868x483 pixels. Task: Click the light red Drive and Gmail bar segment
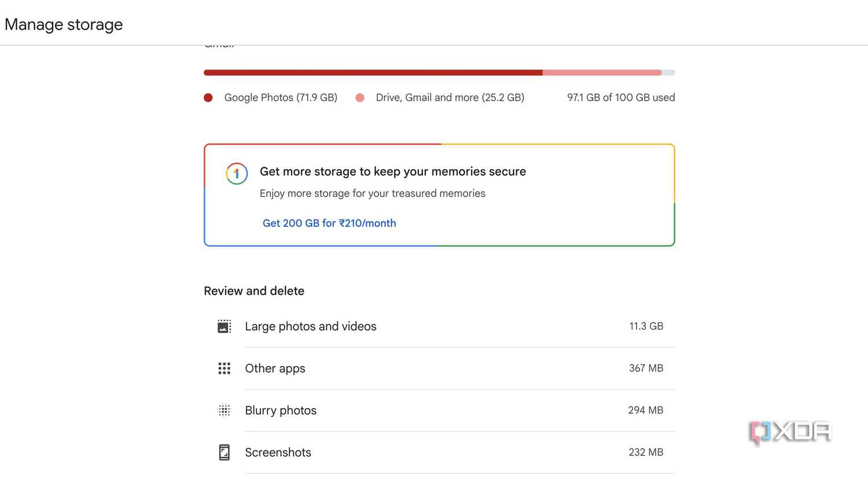(x=602, y=72)
